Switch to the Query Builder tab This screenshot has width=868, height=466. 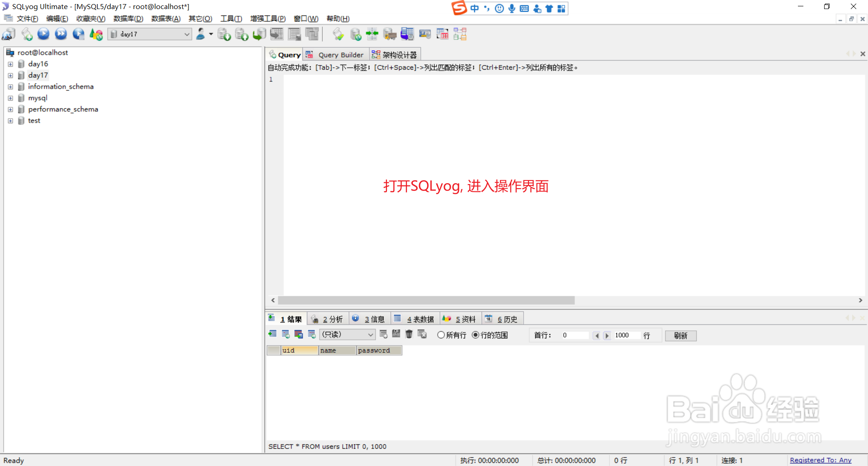click(335, 55)
